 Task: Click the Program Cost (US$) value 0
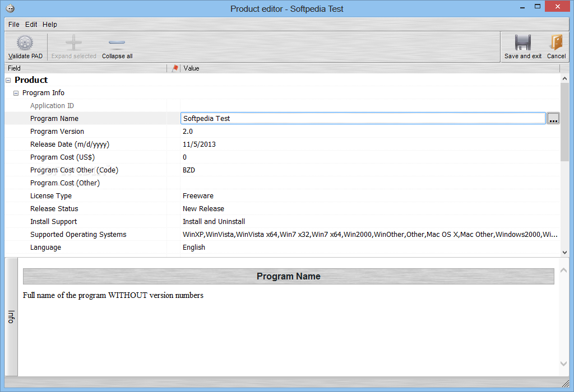click(x=184, y=157)
